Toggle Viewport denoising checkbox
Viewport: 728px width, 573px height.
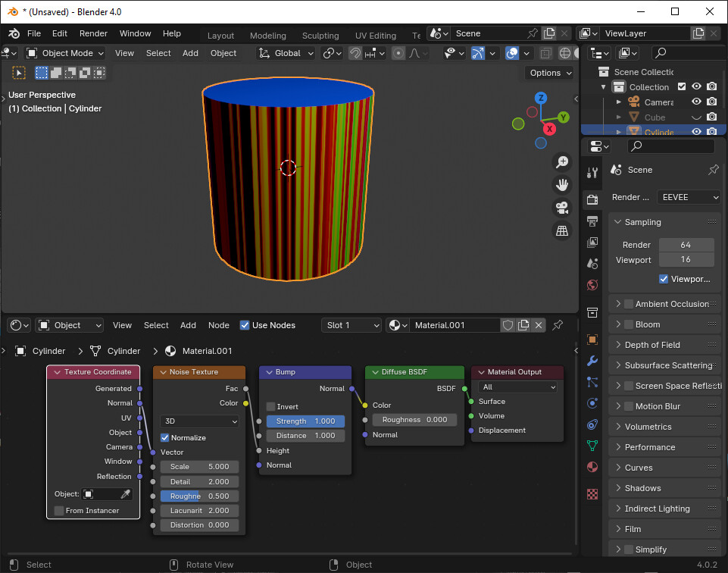click(x=664, y=279)
